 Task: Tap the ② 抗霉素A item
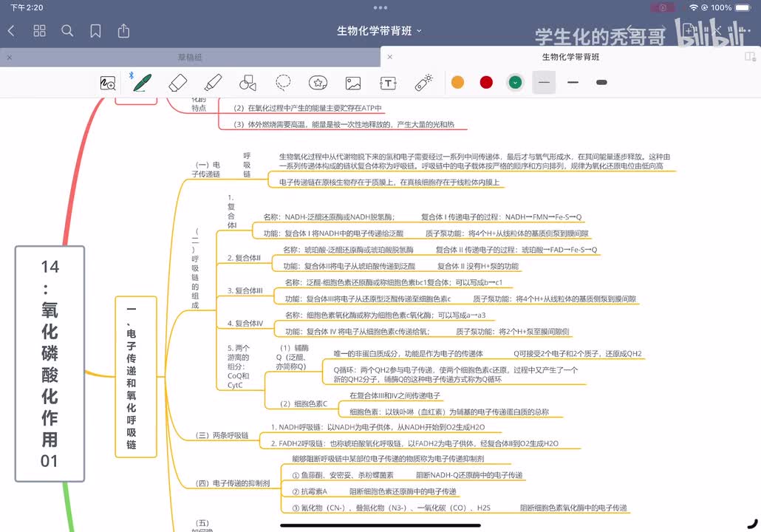(x=310, y=491)
